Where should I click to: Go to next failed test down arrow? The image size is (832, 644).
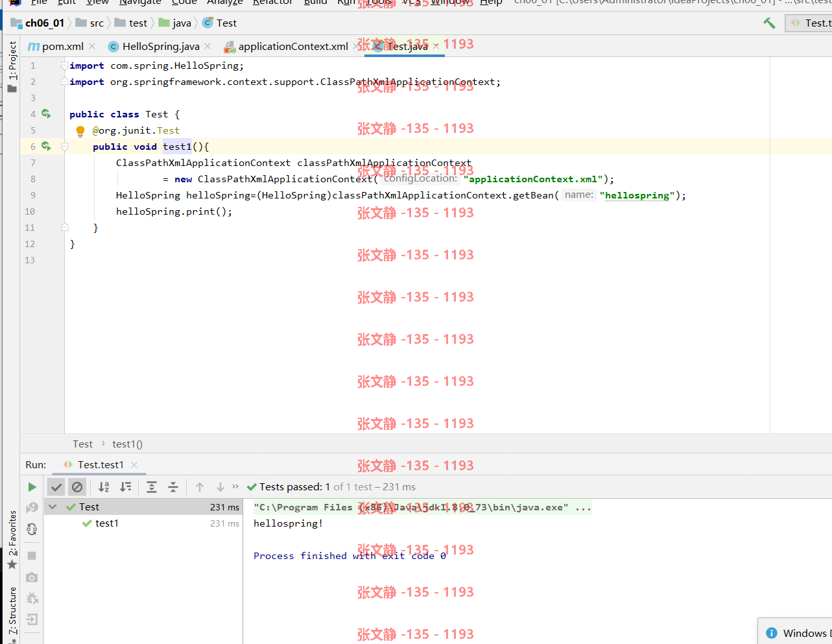tap(220, 487)
